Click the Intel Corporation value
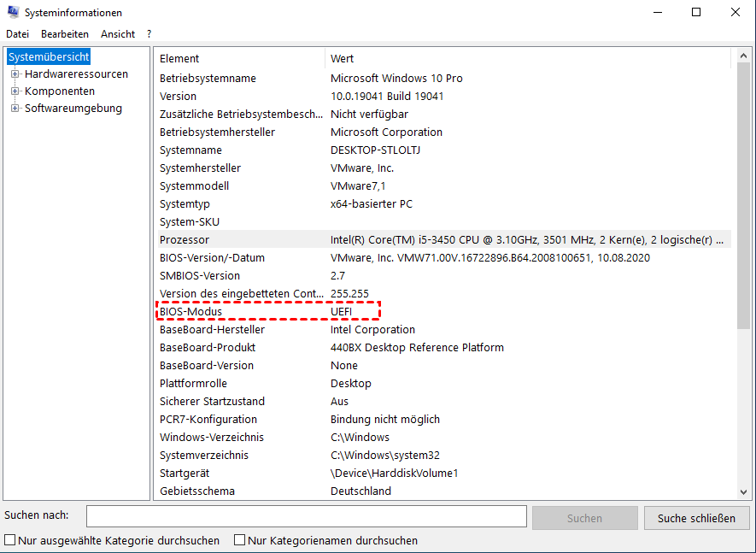Viewport: 756px width, 553px height. [x=372, y=330]
